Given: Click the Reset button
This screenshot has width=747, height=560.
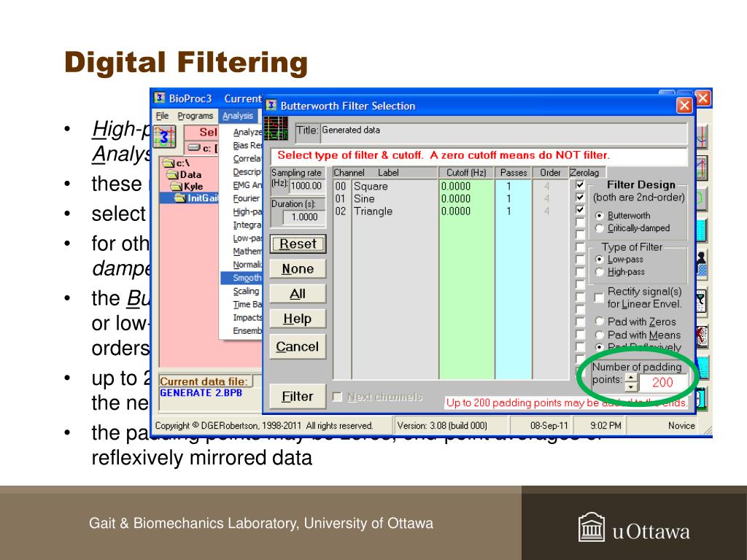Looking at the screenshot, I should [298, 244].
